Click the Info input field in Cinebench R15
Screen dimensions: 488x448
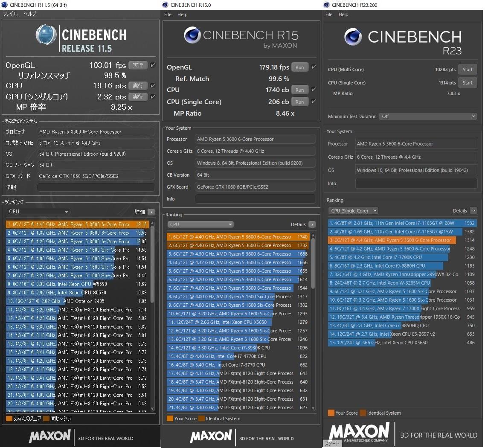pyautogui.click(x=256, y=199)
